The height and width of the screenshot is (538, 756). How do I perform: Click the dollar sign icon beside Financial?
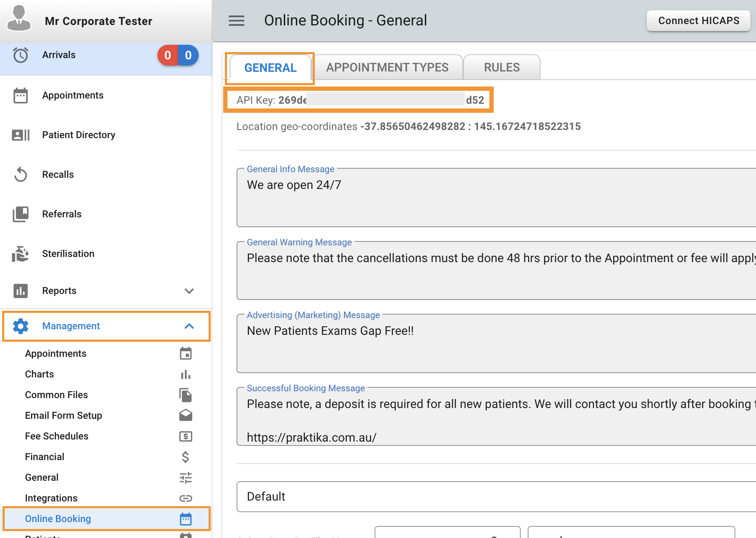point(185,457)
